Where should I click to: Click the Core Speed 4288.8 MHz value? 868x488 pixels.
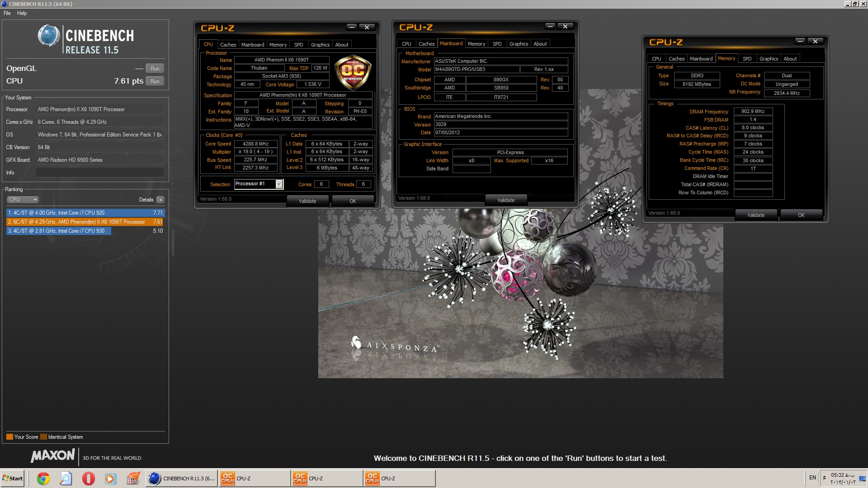pyautogui.click(x=255, y=144)
